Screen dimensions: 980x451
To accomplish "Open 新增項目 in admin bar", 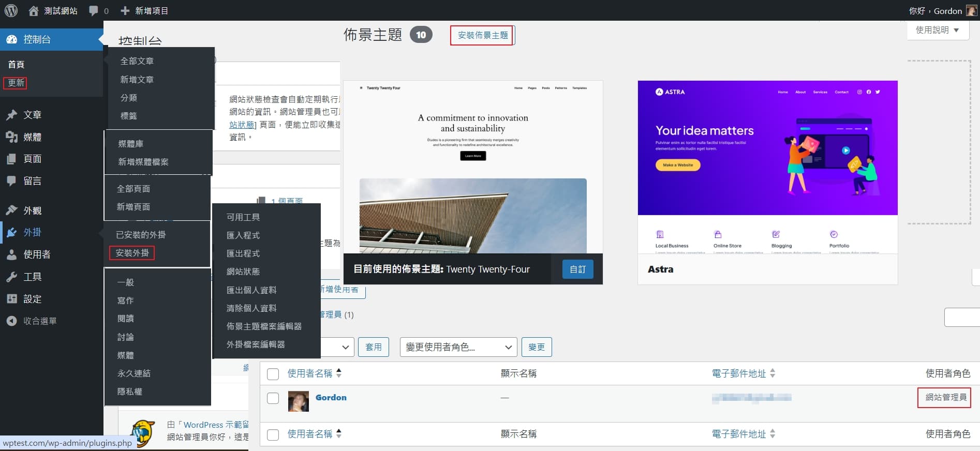I will pyautogui.click(x=144, y=10).
